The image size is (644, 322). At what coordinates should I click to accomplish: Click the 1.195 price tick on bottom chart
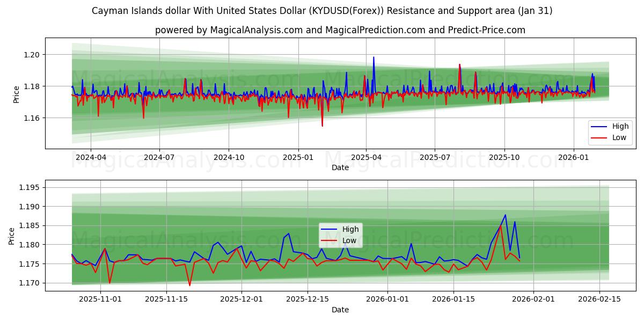[x=30, y=188]
